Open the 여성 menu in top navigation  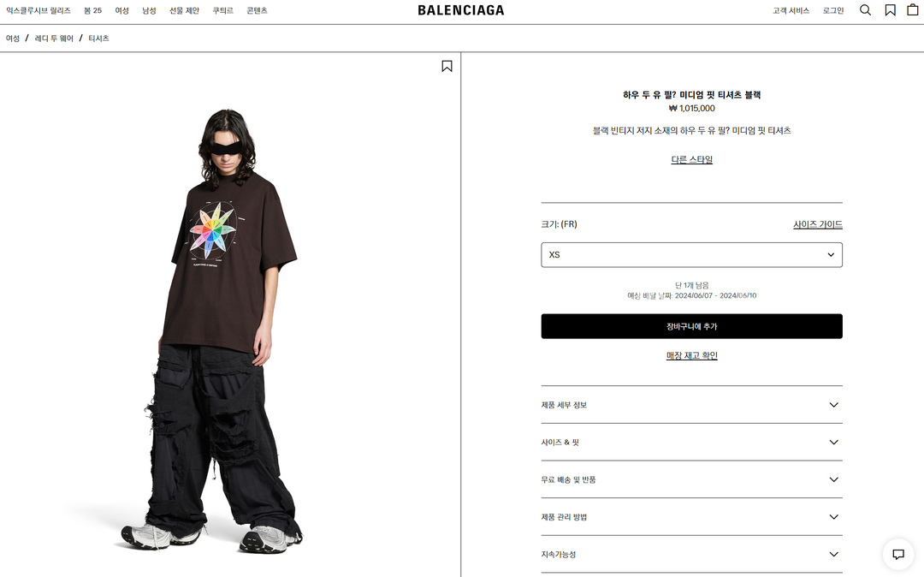(122, 10)
